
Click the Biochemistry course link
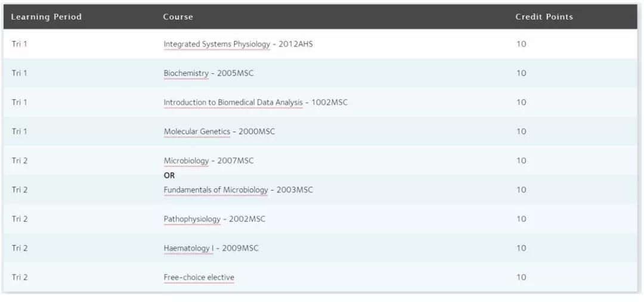[x=186, y=73]
